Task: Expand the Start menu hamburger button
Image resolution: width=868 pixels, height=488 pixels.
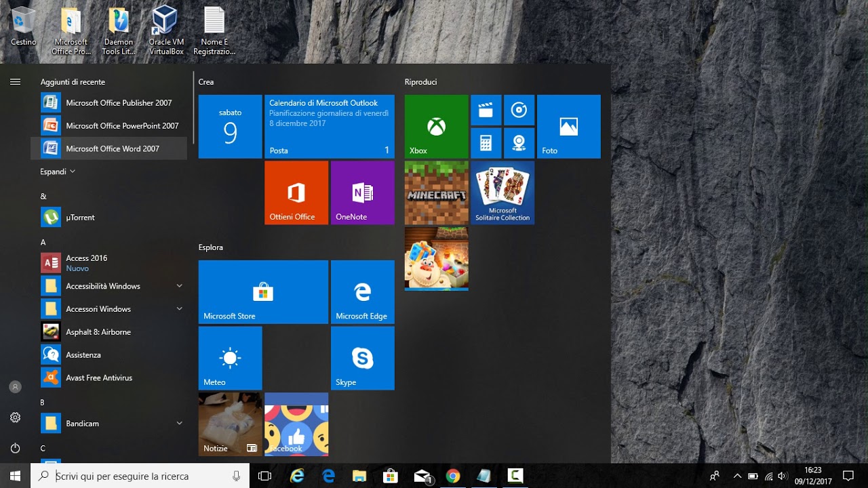Action: pos(15,82)
